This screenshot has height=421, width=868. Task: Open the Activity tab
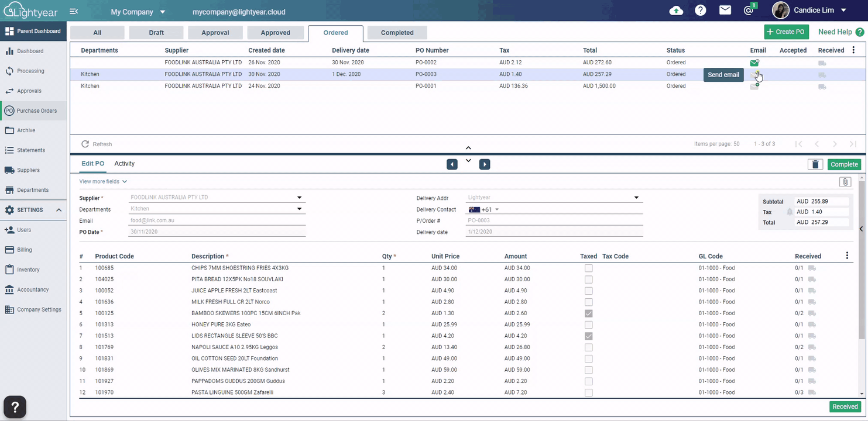(x=124, y=164)
